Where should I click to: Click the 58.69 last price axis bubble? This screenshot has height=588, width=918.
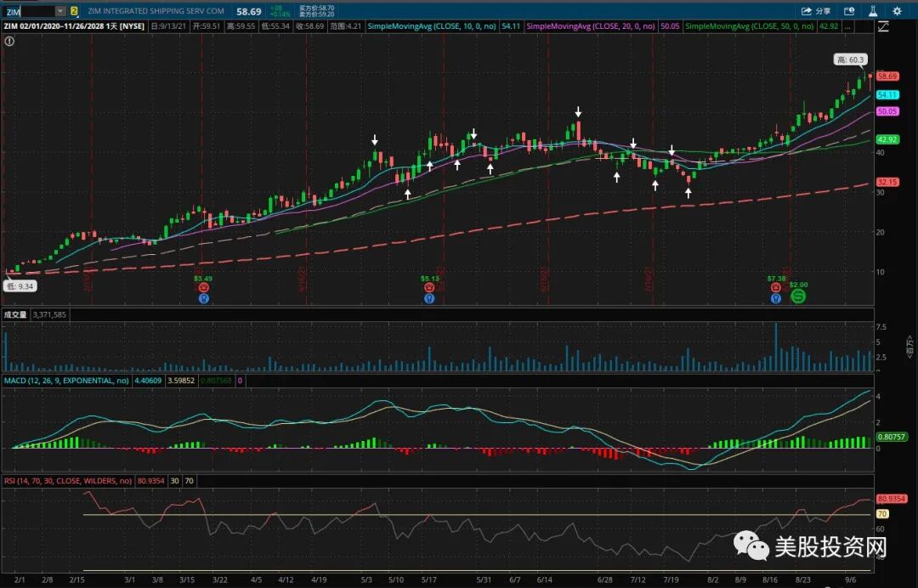(x=887, y=76)
